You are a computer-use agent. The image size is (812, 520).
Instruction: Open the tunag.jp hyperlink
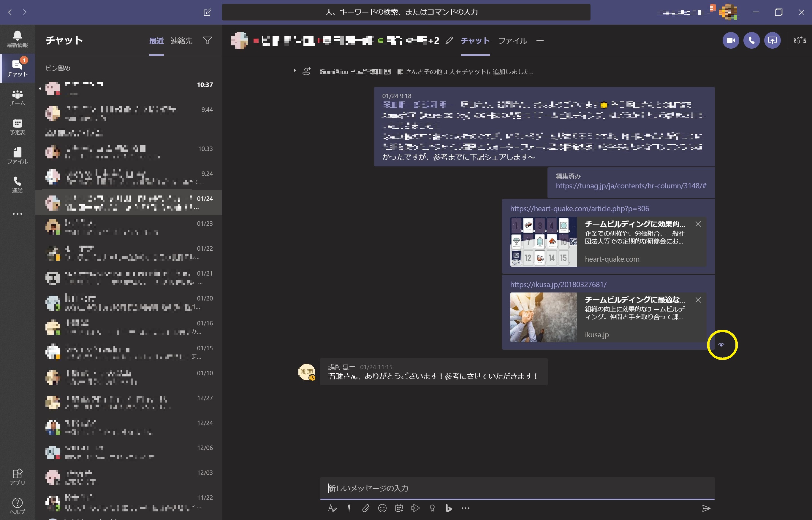click(631, 186)
